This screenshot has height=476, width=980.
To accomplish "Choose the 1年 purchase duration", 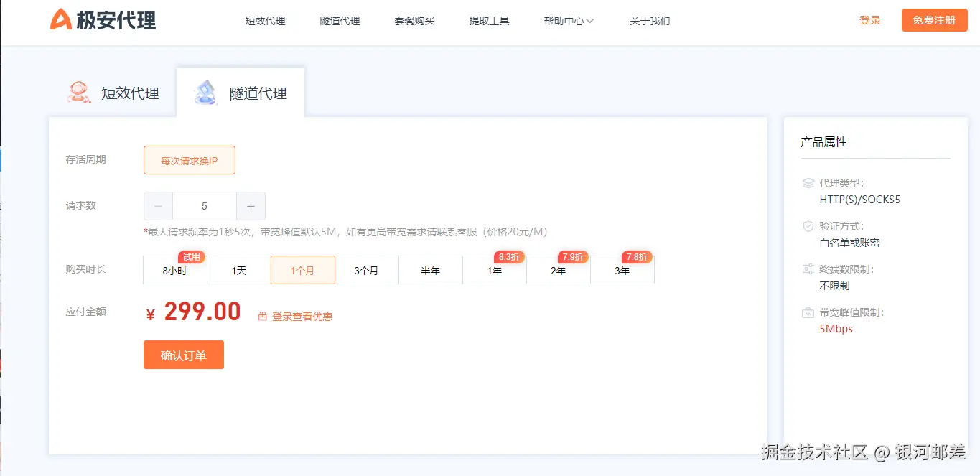I will point(495,270).
